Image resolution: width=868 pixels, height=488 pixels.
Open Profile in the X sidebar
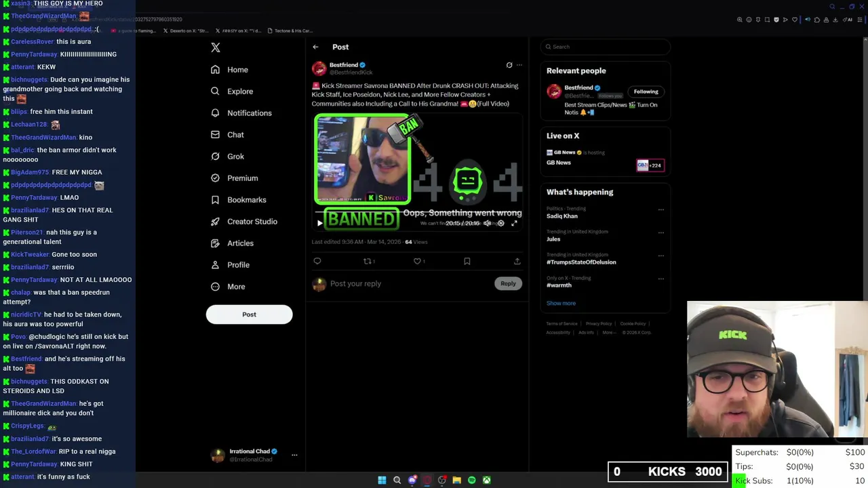[230, 265]
